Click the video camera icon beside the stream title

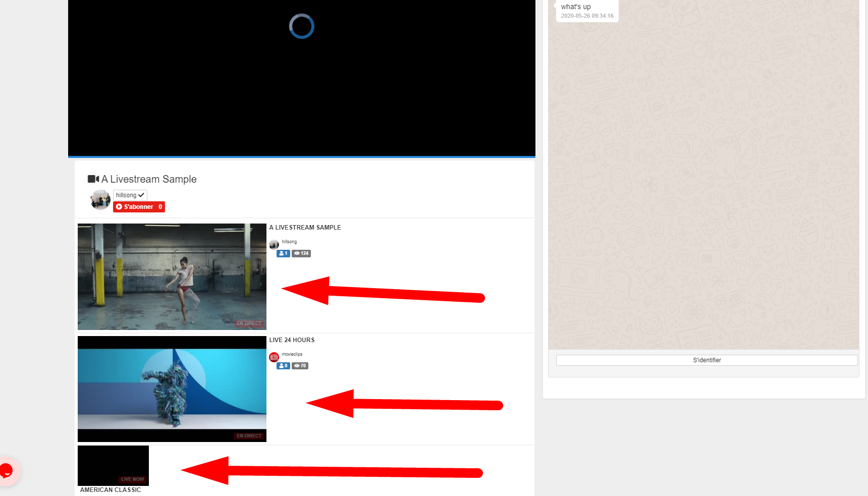[x=94, y=179]
